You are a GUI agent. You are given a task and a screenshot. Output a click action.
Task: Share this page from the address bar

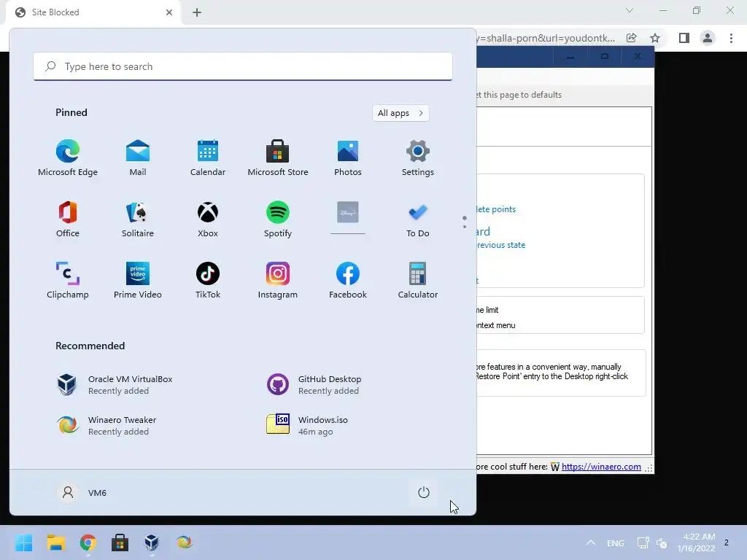(x=631, y=38)
